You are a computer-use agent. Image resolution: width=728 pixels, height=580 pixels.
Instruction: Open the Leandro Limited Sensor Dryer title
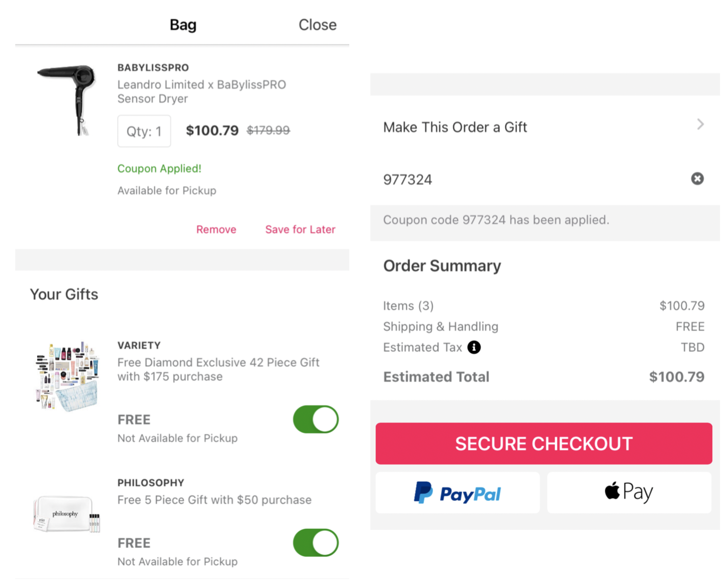[201, 91]
